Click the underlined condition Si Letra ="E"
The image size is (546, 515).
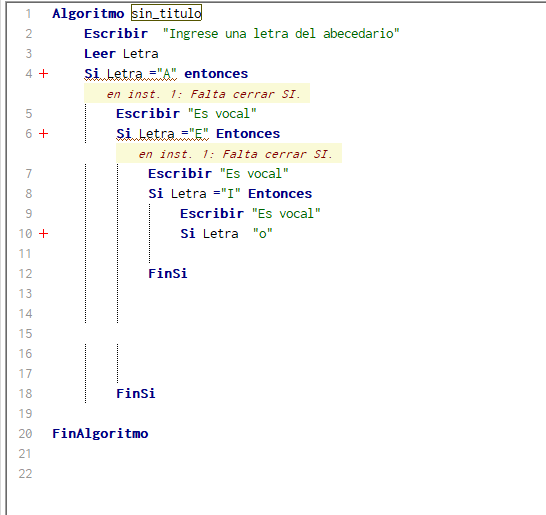coord(163,134)
